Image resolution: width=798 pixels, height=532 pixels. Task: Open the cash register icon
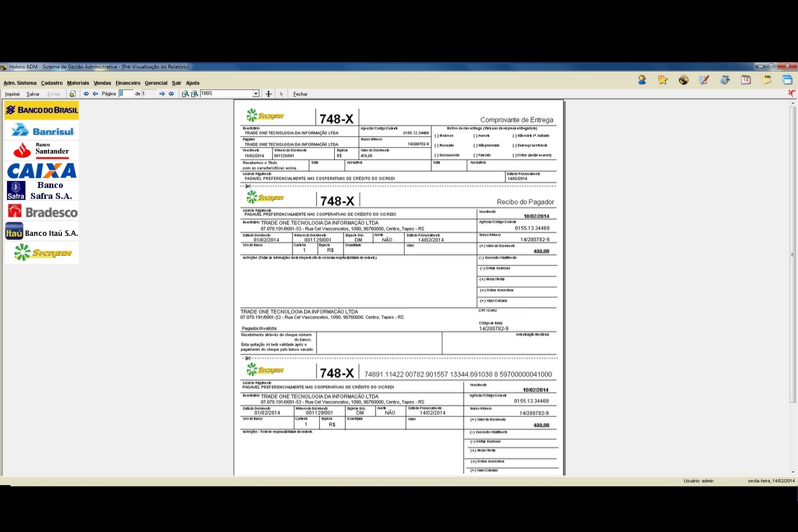click(725, 80)
